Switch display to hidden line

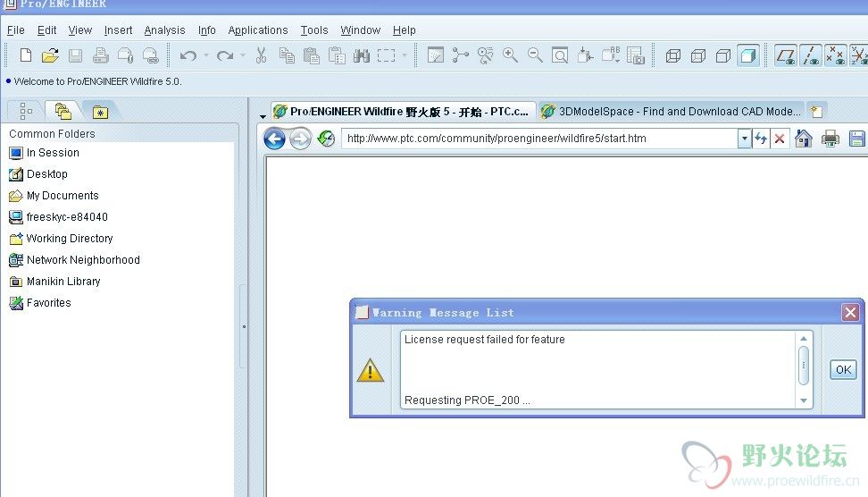[698, 55]
